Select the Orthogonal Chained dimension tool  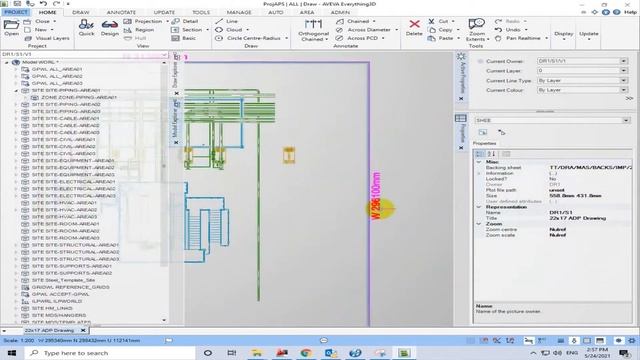pos(313,30)
